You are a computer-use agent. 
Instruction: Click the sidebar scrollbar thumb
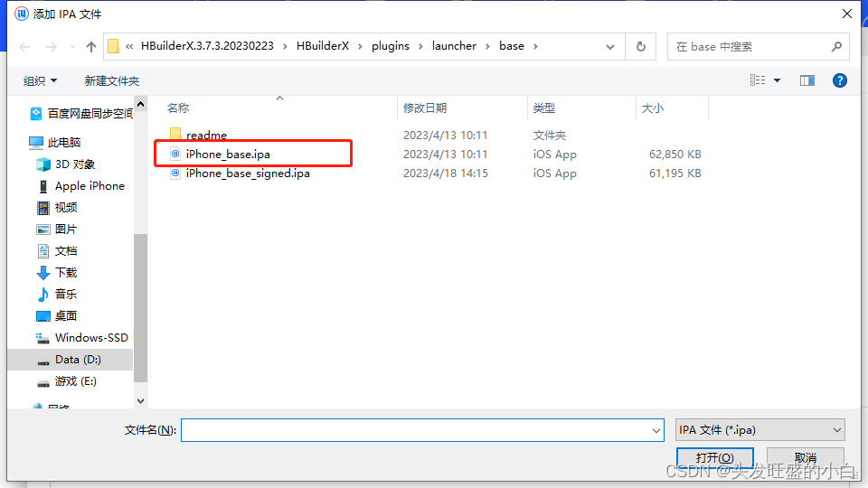(x=141, y=307)
